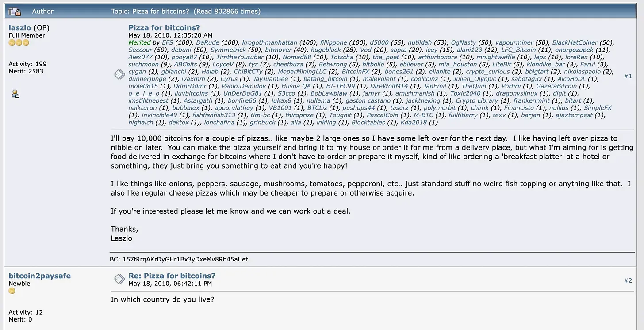Open bitcoin2paysafe's user profile

[x=40, y=276]
